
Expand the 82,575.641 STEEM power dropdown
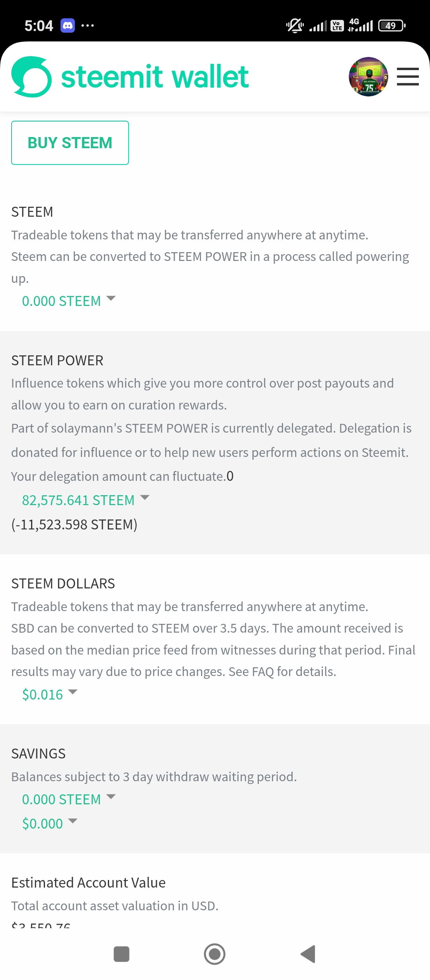click(86, 500)
